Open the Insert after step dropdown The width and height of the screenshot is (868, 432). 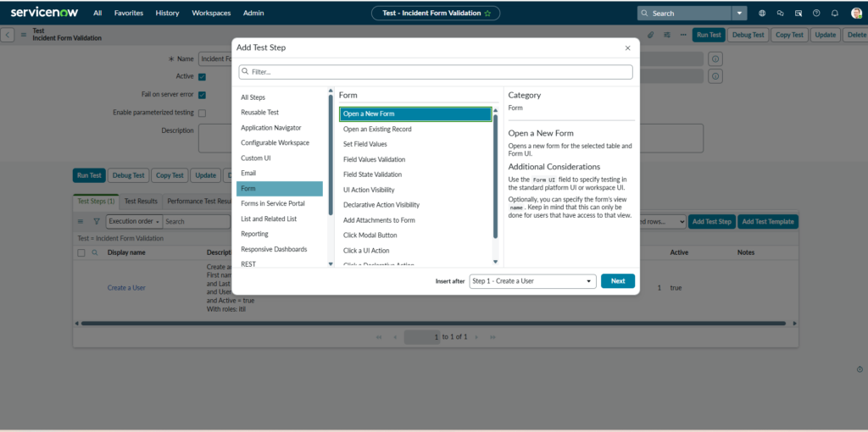[x=532, y=281]
